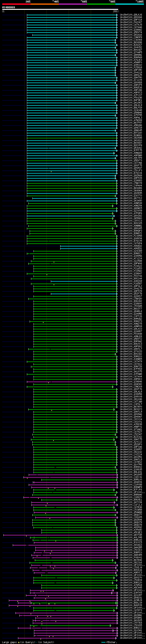Select the UniRef100_Q41975 label
The image size is (146, 644).
pyautogui.click(x=131, y=372)
